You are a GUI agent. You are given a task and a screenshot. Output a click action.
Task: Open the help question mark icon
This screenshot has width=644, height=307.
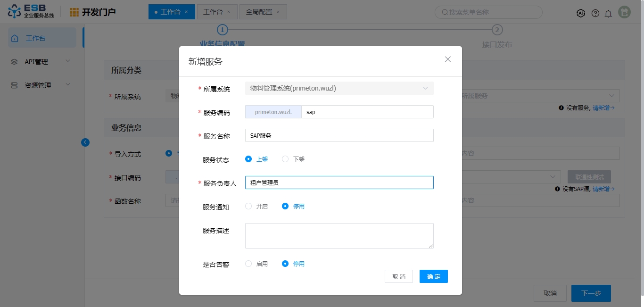[x=595, y=13]
